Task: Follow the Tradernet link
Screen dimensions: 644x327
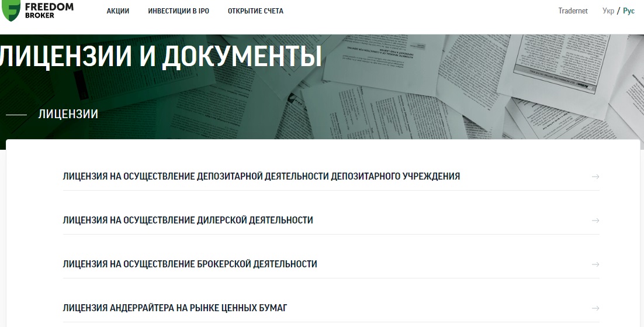Action: (x=573, y=11)
